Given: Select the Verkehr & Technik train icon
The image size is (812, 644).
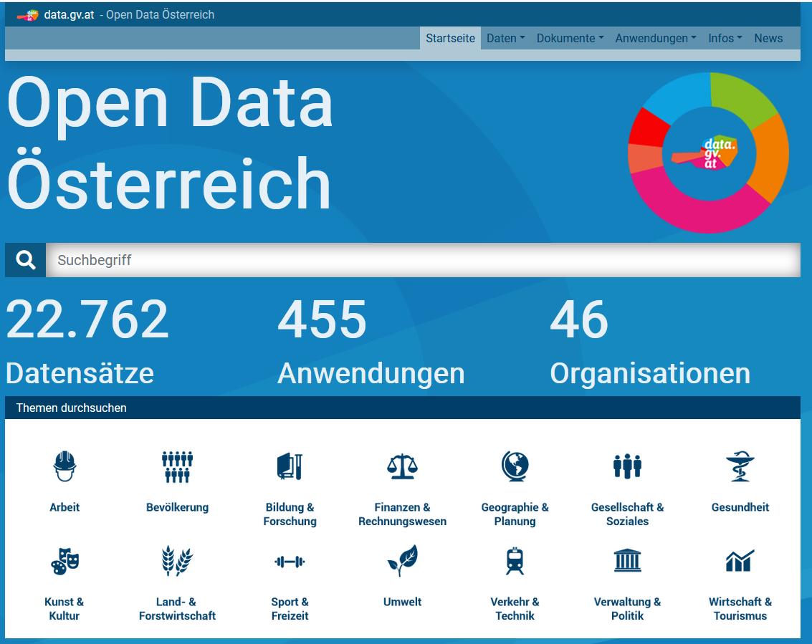Looking at the screenshot, I should (515, 562).
